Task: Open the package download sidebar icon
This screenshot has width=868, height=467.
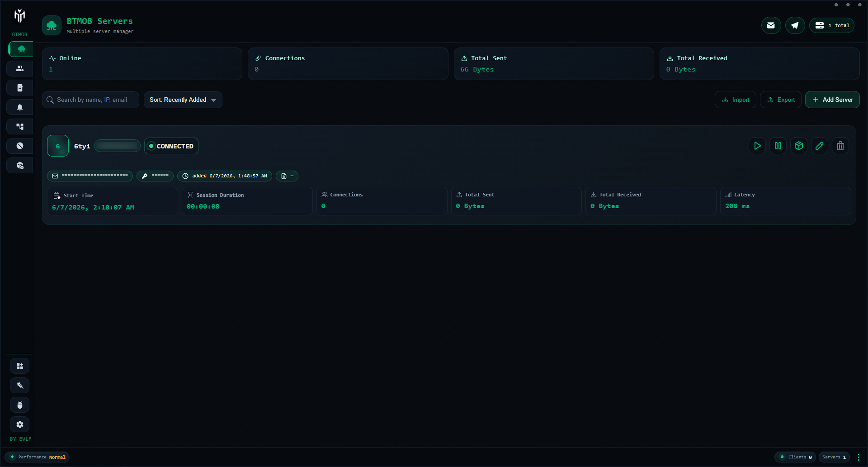Action: (20, 166)
